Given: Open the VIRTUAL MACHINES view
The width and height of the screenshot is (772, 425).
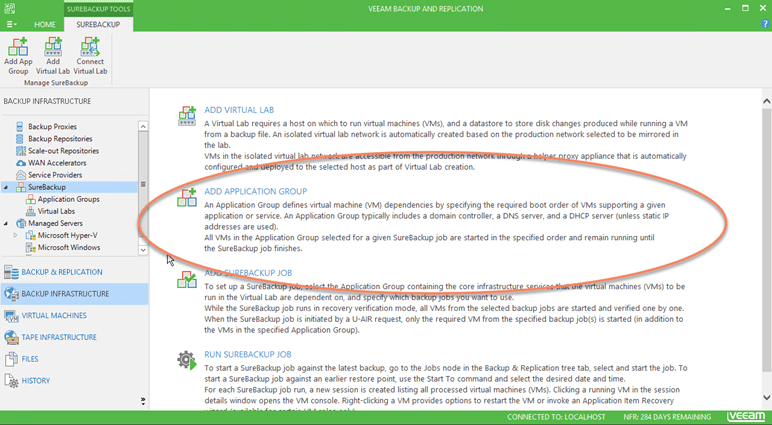Looking at the screenshot, I should pyautogui.click(x=74, y=315).
